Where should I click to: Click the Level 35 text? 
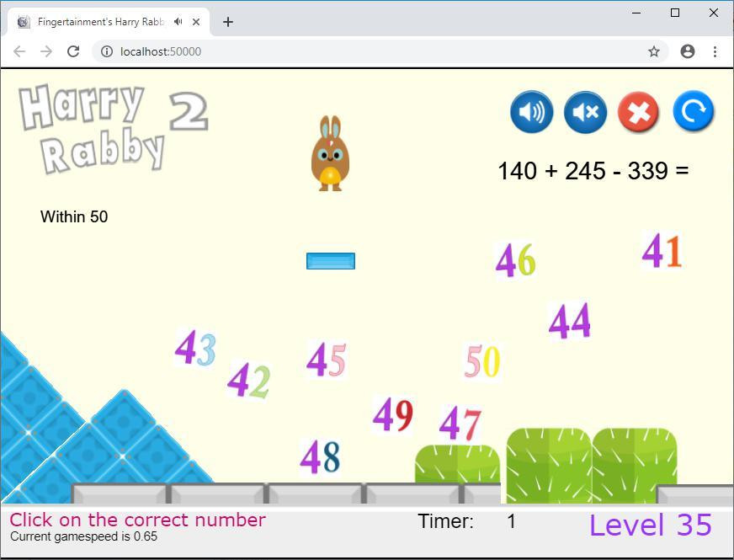[650, 525]
